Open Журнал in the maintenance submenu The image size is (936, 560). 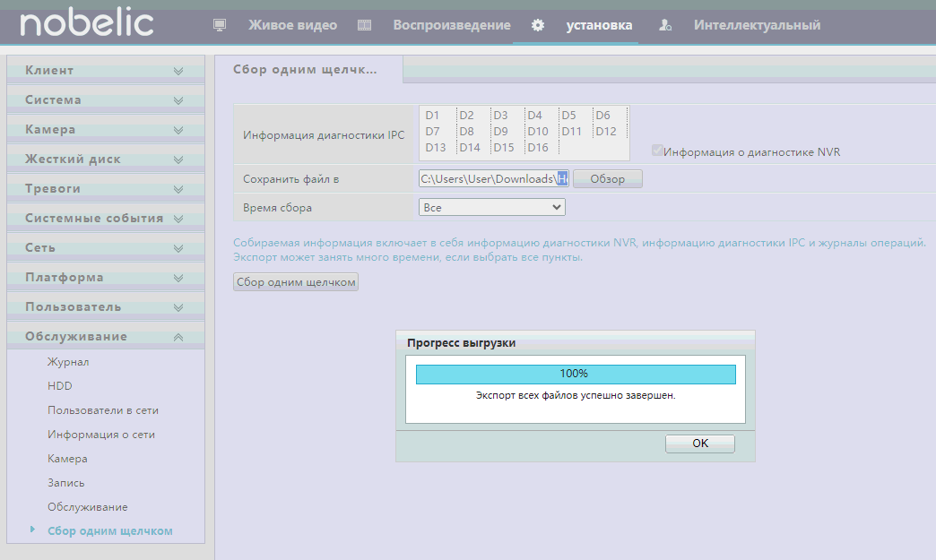[x=68, y=362]
